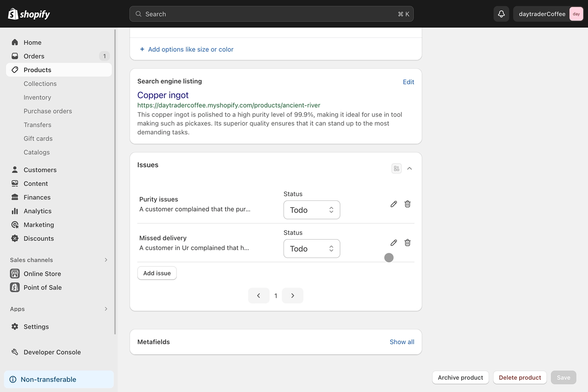588x392 pixels.
Task: Click the Add issue button
Action: tap(157, 273)
